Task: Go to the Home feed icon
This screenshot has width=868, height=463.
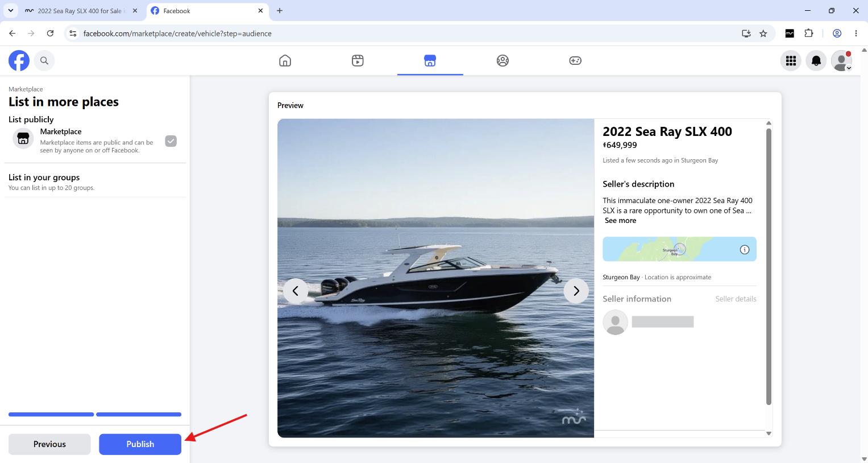Action: pyautogui.click(x=285, y=60)
